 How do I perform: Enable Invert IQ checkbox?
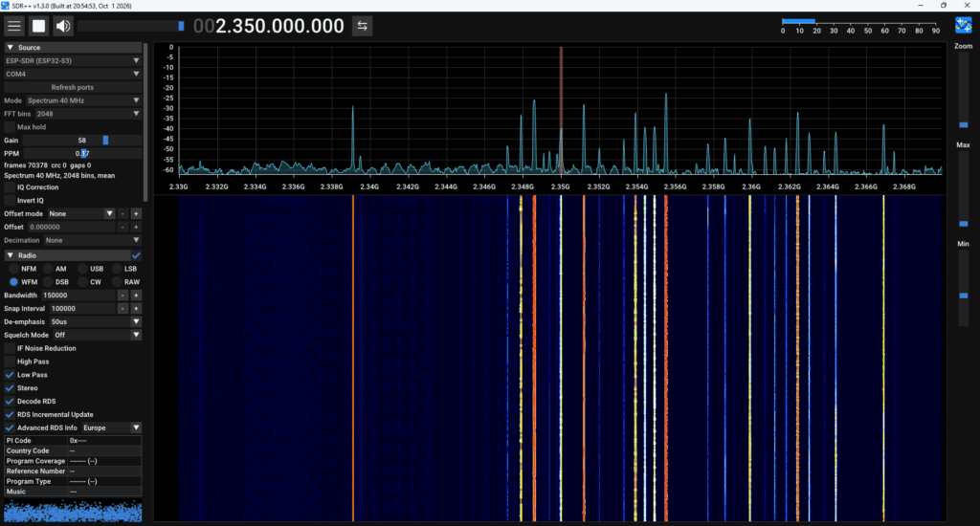[x=10, y=201]
